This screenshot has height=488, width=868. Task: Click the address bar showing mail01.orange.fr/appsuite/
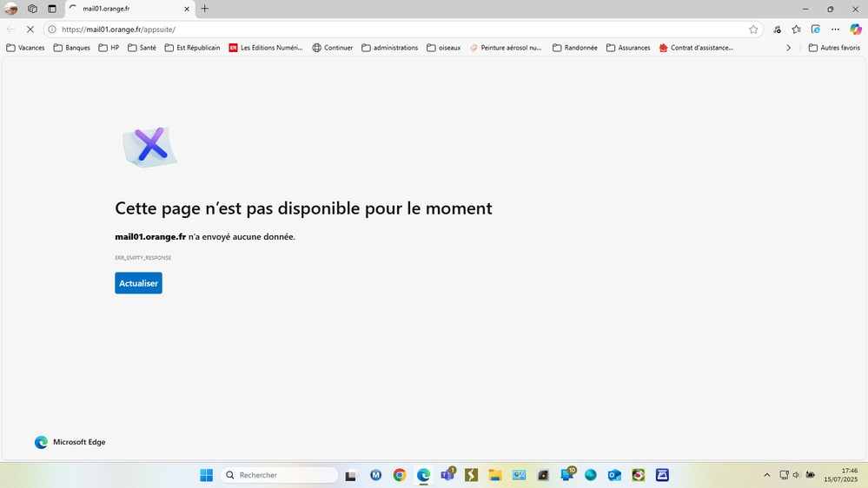(402, 30)
